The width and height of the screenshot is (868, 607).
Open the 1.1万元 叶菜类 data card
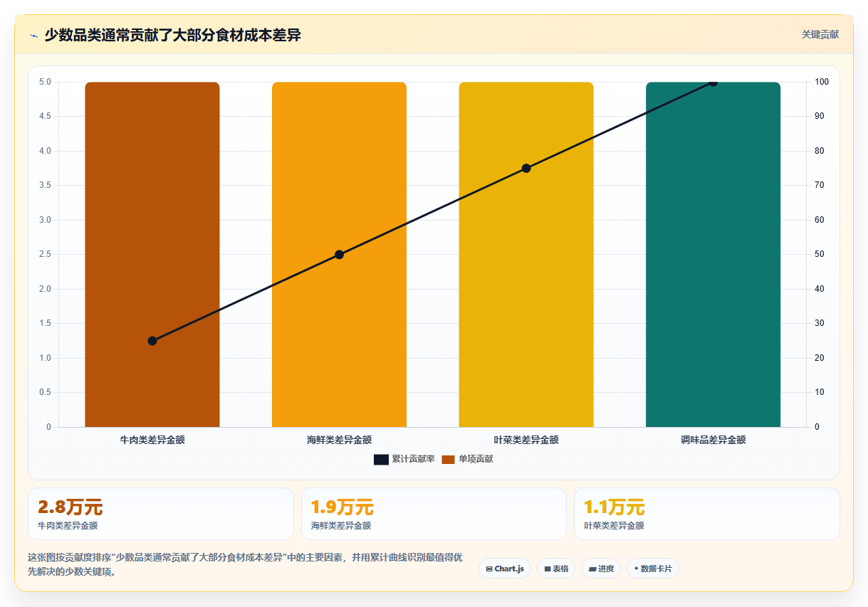(x=707, y=514)
